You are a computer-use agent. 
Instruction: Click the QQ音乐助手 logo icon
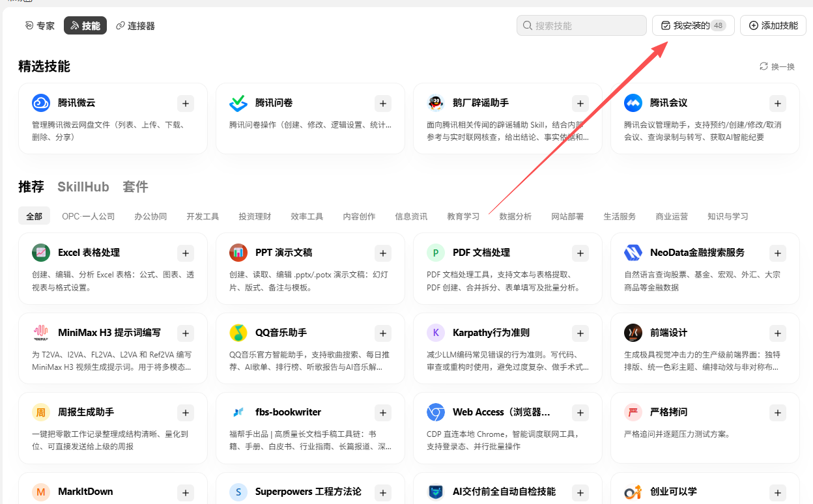click(x=238, y=333)
